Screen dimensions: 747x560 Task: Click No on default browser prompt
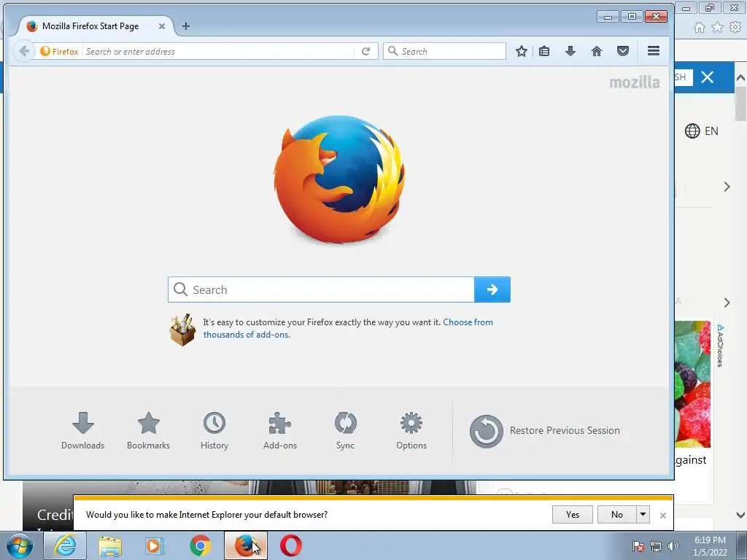pyautogui.click(x=617, y=515)
